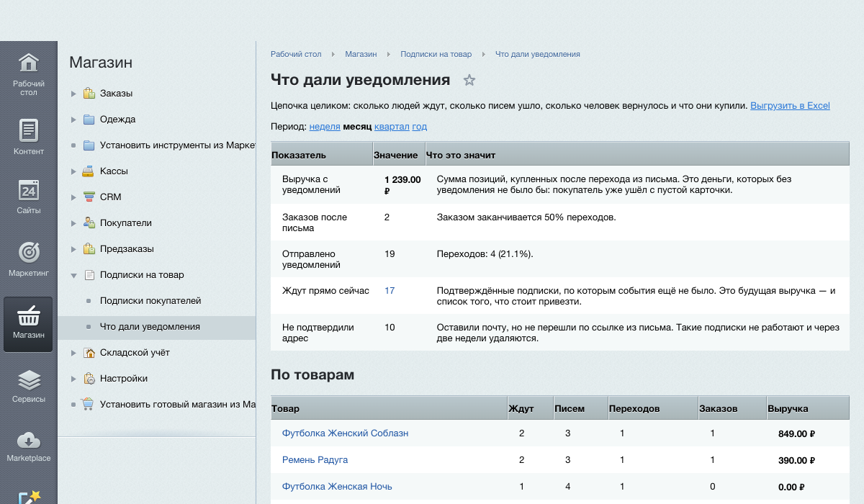
Task: Expand the Кассы tree node
Action: click(73, 171)
